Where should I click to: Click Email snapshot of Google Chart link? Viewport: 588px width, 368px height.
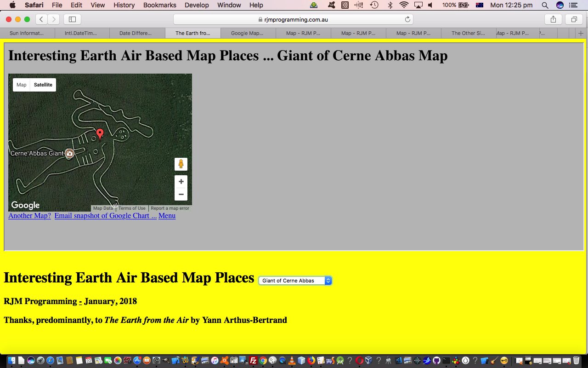point(106,216)
